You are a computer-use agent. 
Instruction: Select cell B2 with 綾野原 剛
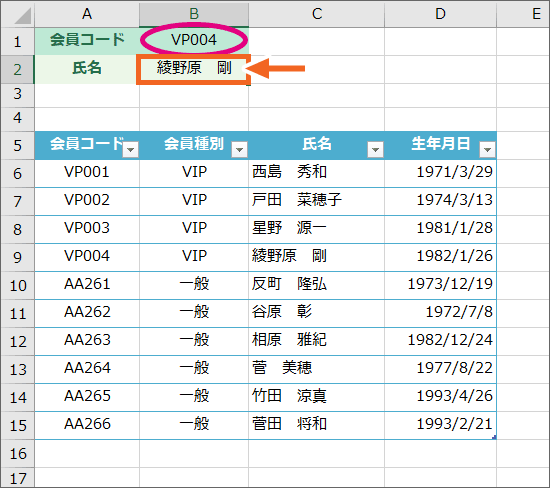coord(194,68)
